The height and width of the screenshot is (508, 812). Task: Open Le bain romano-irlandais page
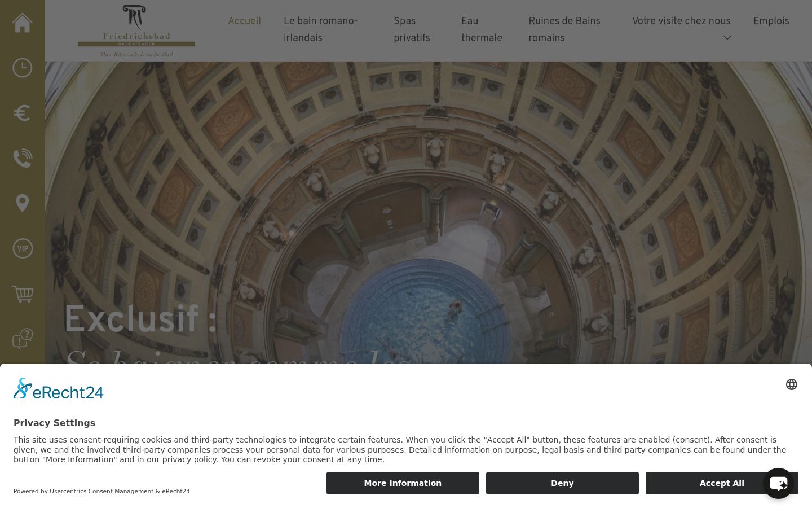click(x=321, y=29)
